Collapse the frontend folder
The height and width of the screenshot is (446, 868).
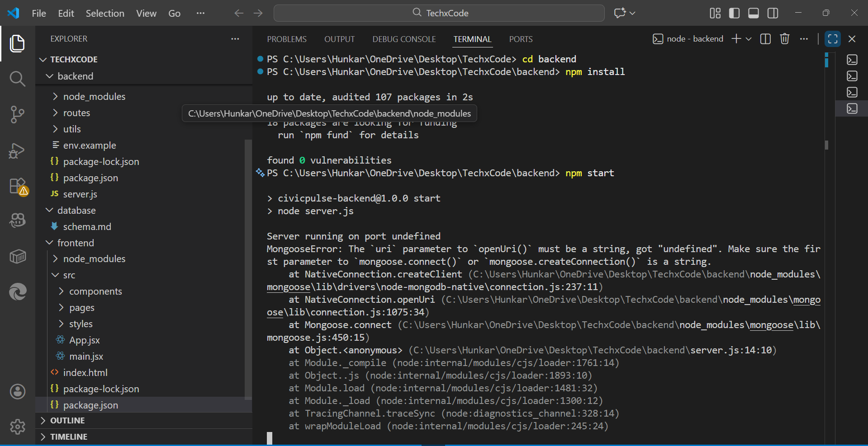[76, 243]
